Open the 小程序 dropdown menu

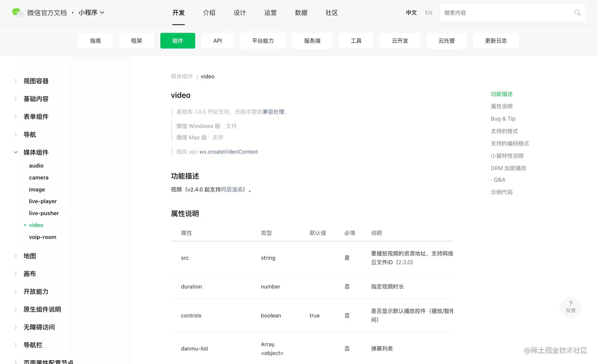point(92,13)
